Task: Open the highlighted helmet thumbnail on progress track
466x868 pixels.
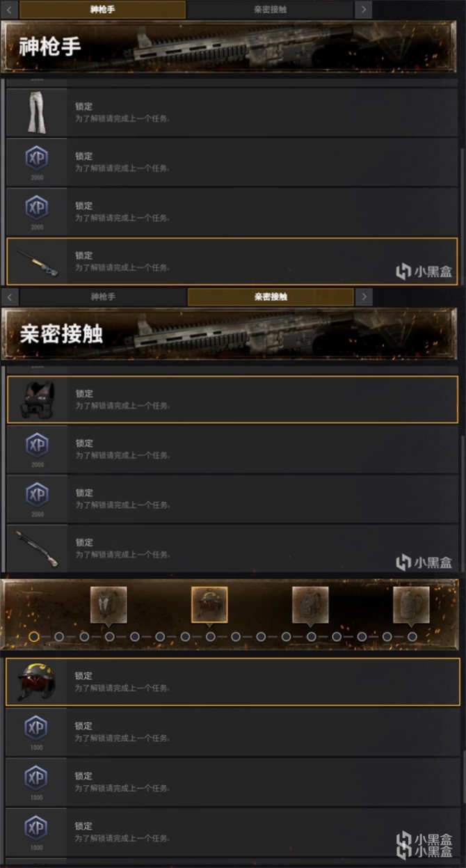Action: coord(209,604)
